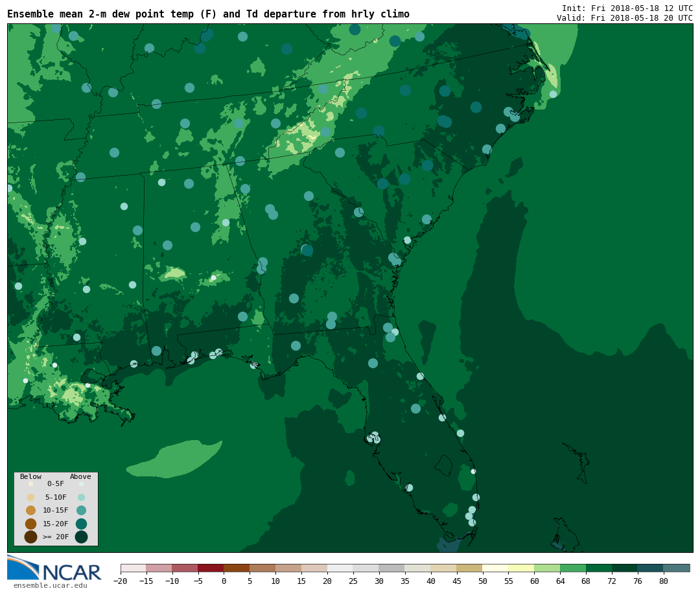700x593 pixels.
Task: Click the Above 0-5F legend circle
Action: [x=81, y=483]
